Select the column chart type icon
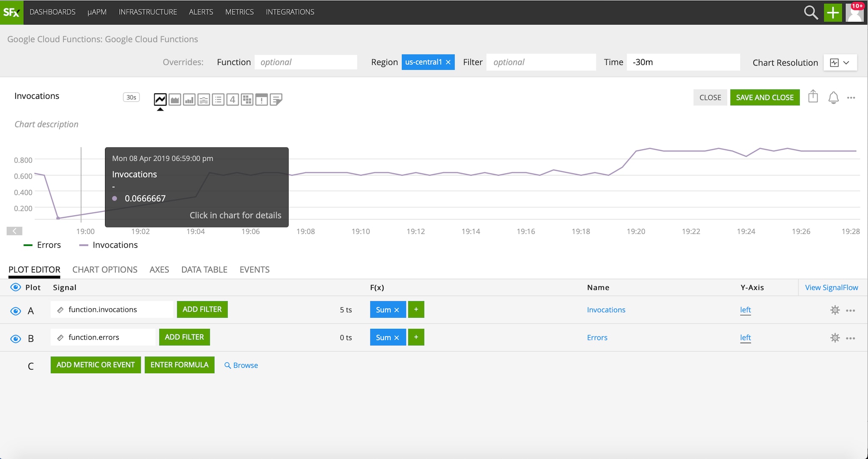This screenshot has width=868, height=459. tap(189, 100)
